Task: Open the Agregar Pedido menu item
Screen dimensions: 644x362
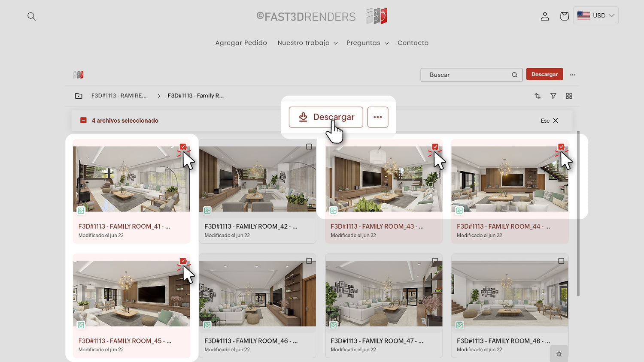Action: 241,43
